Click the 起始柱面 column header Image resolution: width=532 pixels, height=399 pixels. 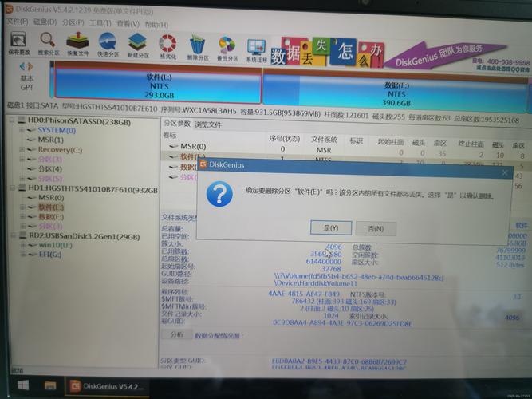click(x=391, y=141)
